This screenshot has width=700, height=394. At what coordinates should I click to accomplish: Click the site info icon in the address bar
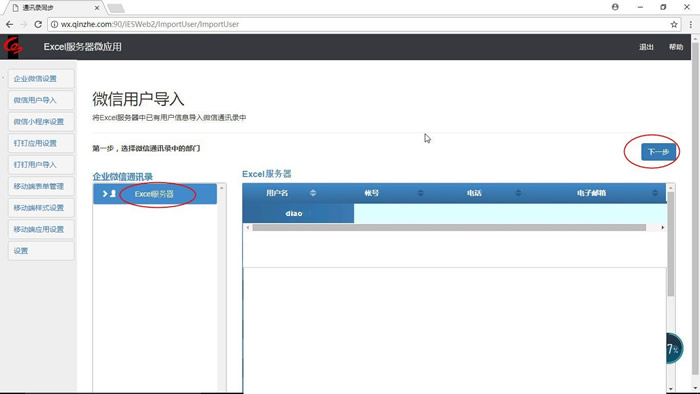point(54,25)
